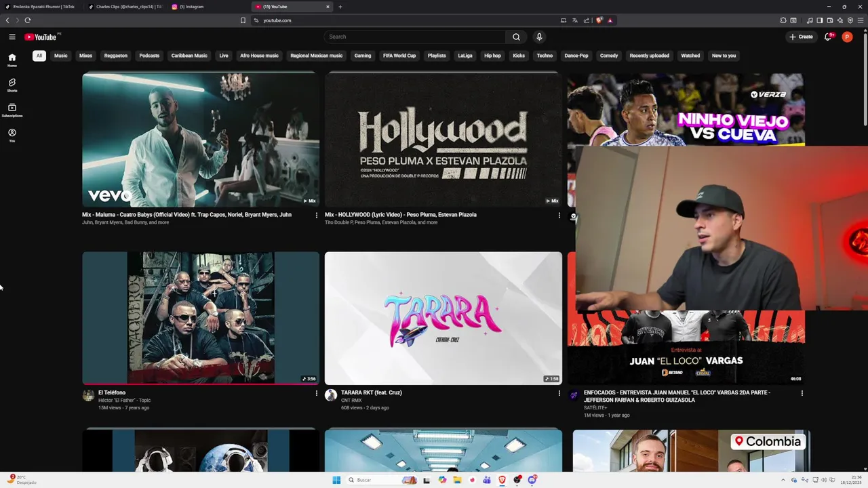Open options for Maluma Cuatro Babys mix
This screenshot has height=488, width=868.
coord(316,216)
